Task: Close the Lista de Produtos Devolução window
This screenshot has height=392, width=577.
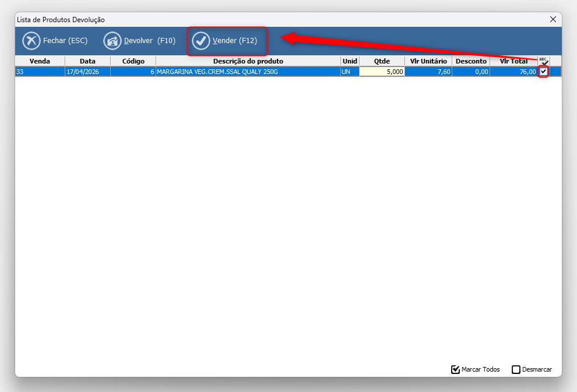Action: pyautogui.click(x=553, y=19)
